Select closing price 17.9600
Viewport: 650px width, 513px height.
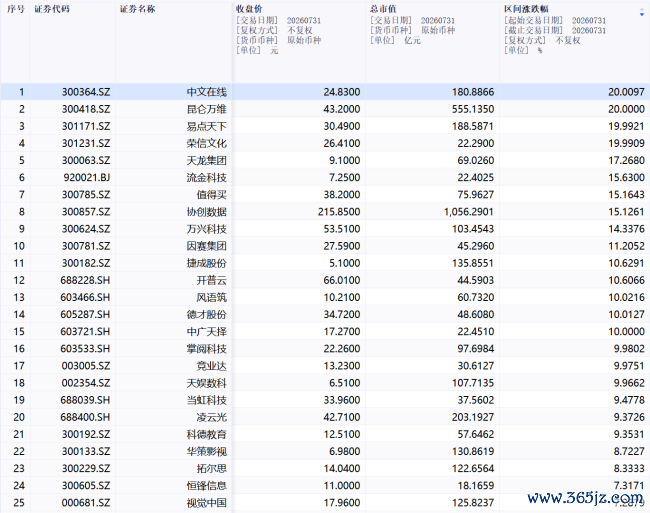(x=342, y=503)
